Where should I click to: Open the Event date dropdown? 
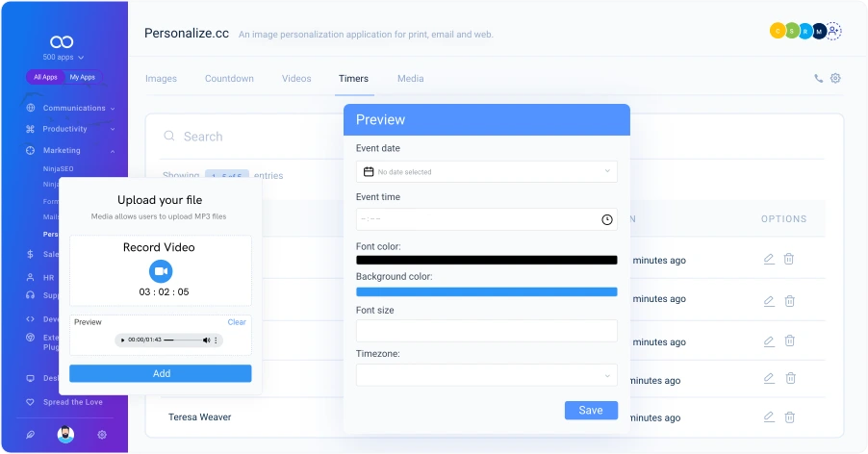(x=486, y=171)
